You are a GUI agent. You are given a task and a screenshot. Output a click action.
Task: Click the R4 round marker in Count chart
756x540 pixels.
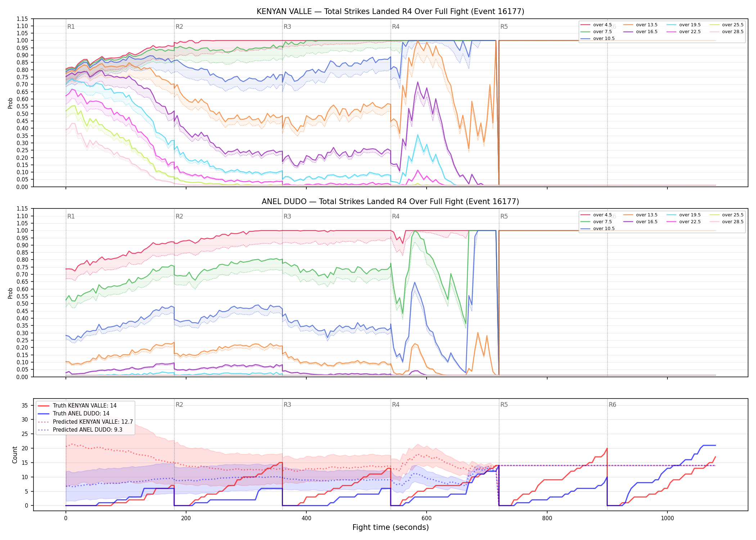[396, 405]
